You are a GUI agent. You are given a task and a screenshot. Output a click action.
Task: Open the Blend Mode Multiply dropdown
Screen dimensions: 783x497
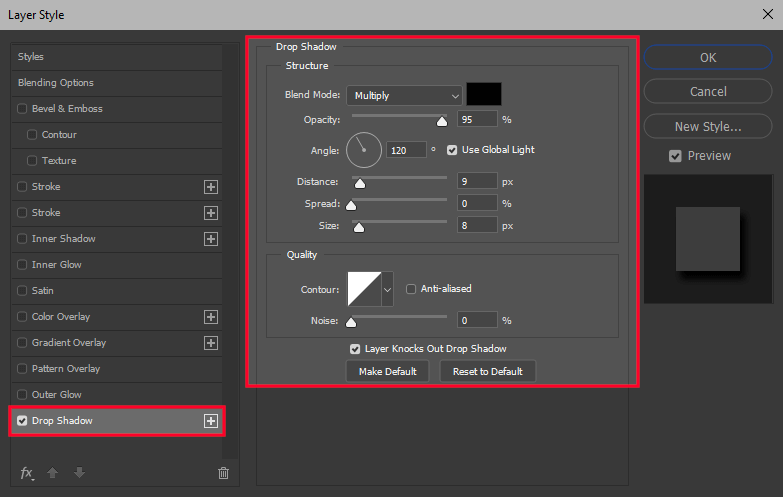pyautogui.click(x=404, y=96)
